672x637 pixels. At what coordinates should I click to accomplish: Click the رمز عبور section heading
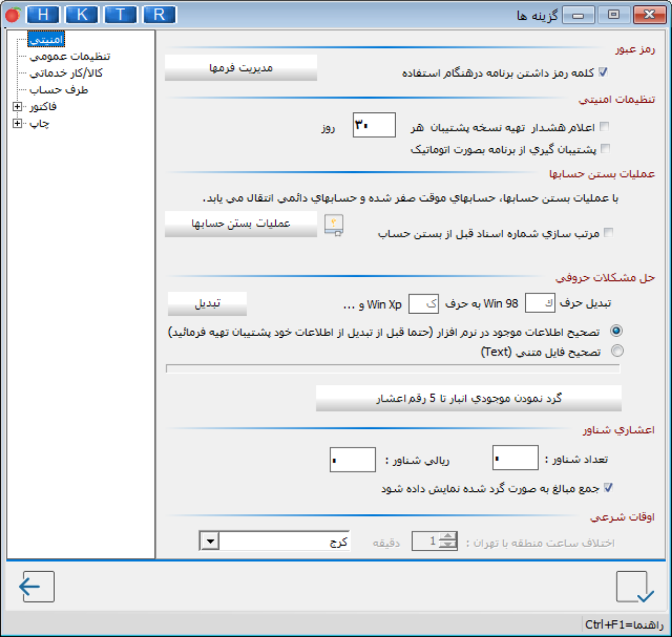(x=635, y=49)
